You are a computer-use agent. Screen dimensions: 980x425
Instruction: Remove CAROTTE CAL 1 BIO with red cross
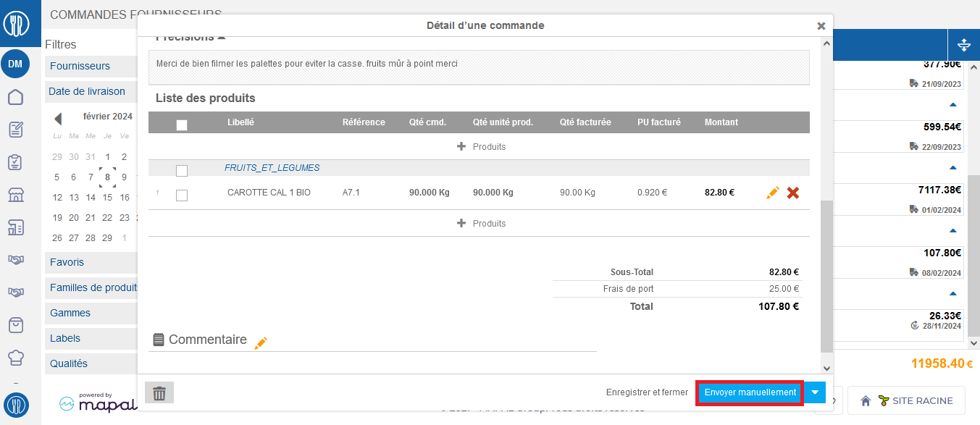click(x=793, y=193)
